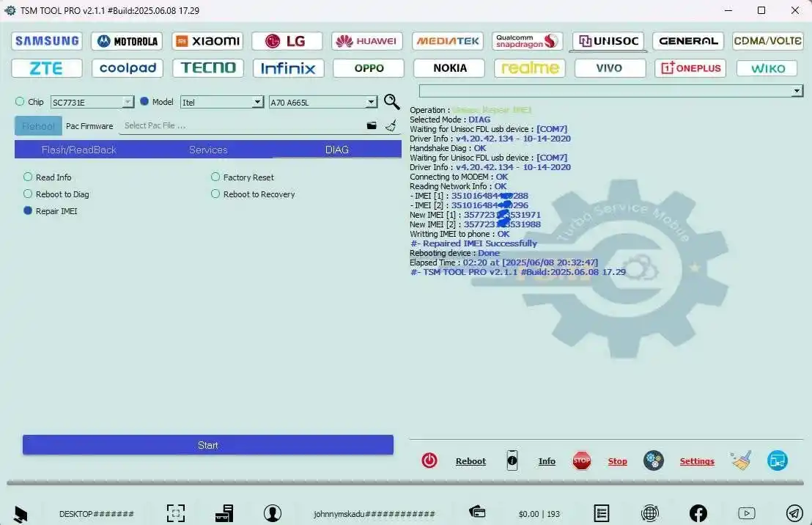Switch to the DIAG tab
The image size is (812, 525).
coord(337,150)
